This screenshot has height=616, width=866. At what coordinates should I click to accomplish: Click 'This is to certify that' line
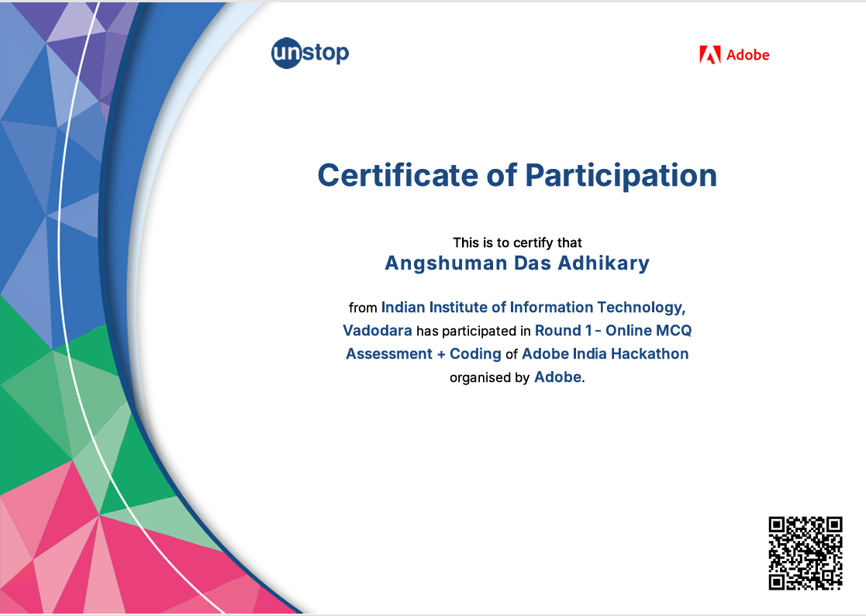click(517, 242)
